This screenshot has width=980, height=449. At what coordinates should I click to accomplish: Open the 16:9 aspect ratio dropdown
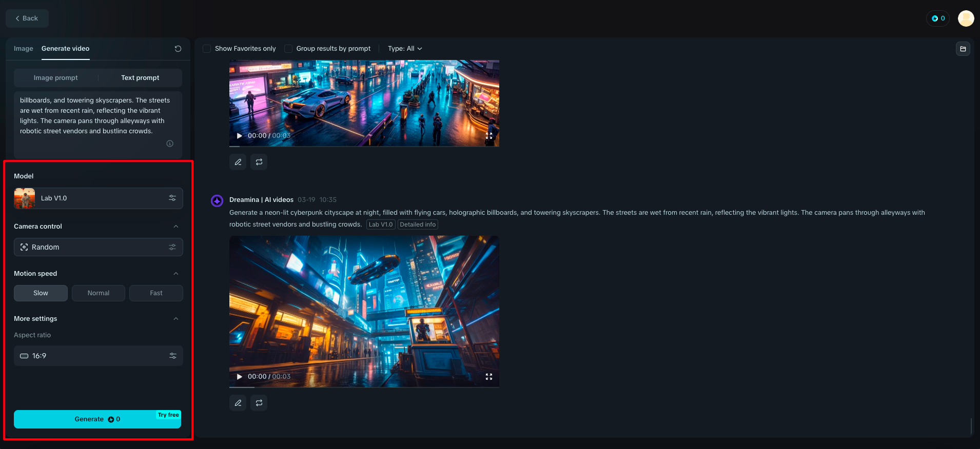[99, 356]
